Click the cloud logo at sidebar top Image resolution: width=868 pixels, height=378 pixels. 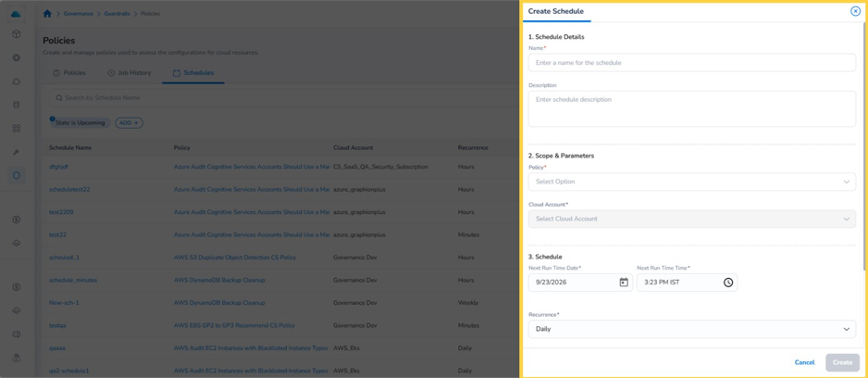17,13
